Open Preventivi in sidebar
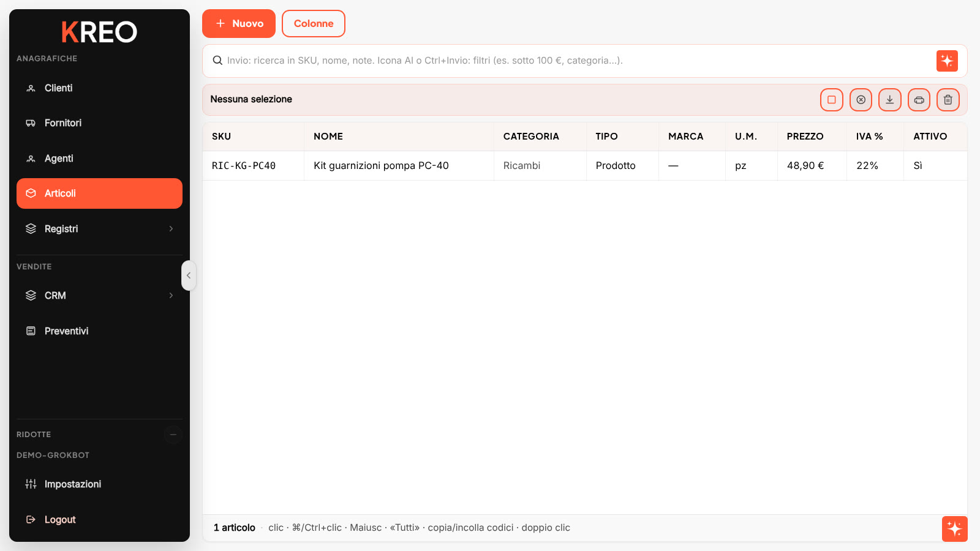Viewport: 980px width, 551px height. pyautogui.click(x=99, y=331)
